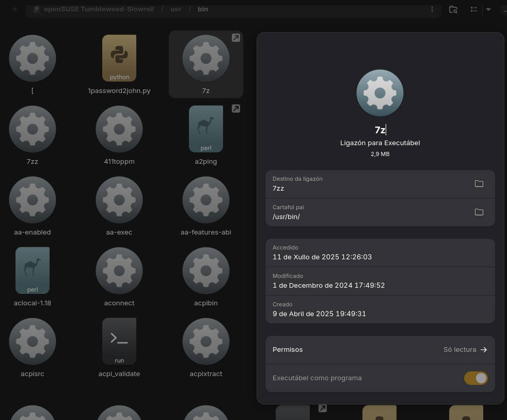Select the 1password2john.py python file
Screen dimensions: 507x420
pos(119,58)
